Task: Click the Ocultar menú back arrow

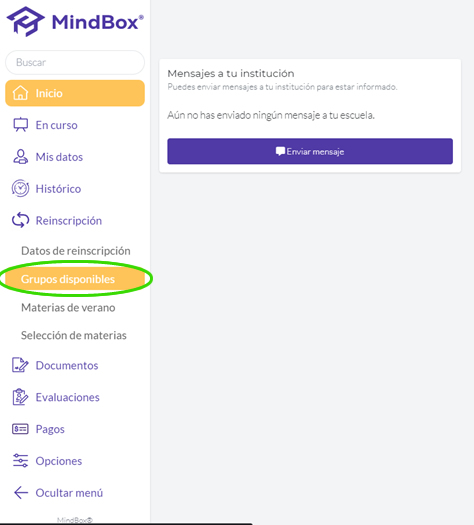Action: pyautogui.click(x=21, y=493)
